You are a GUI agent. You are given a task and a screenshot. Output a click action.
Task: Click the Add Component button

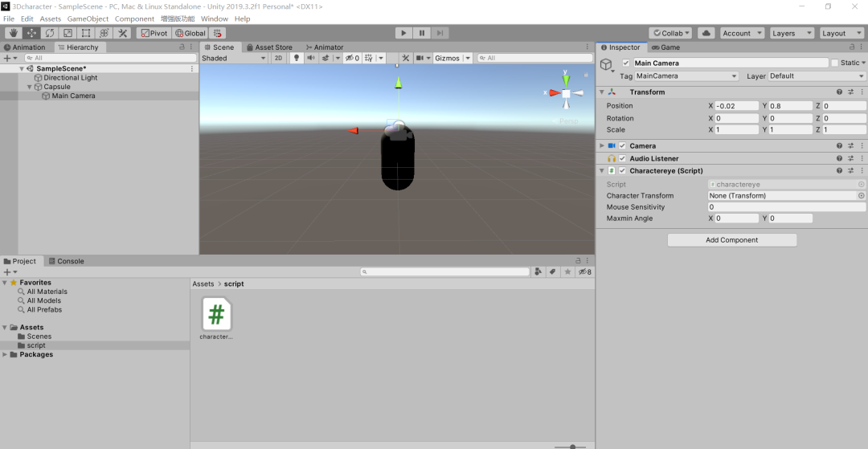tap(732, 240)
